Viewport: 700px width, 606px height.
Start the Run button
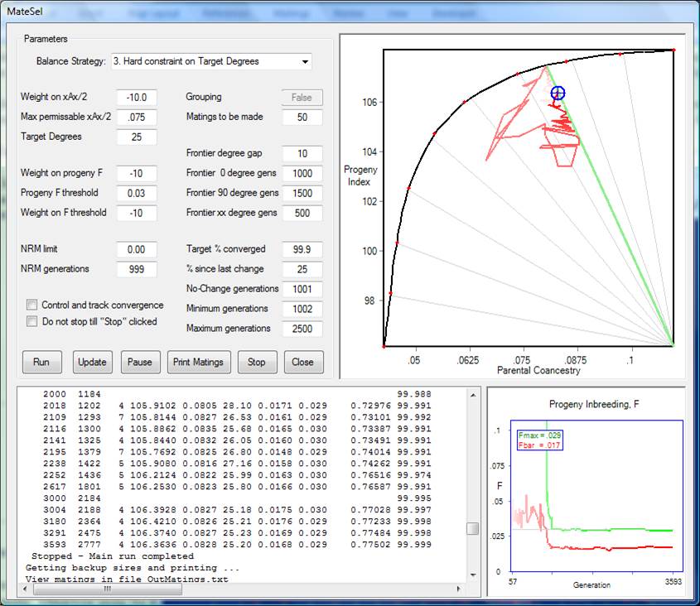point(41,362)
